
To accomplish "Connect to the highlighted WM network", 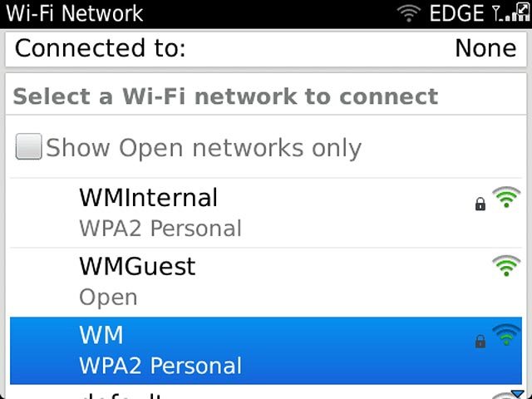I will tap(266, 351).
